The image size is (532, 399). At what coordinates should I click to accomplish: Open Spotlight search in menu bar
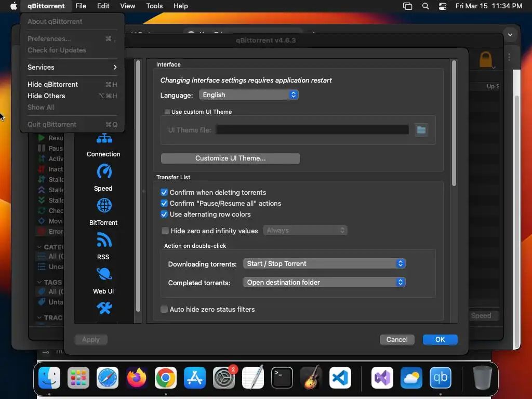(x=425, y=6)
